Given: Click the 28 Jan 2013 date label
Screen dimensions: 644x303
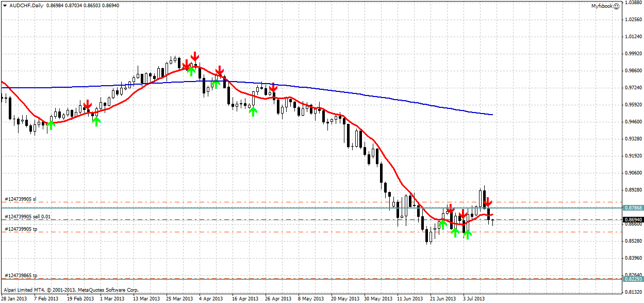Looking at the screenshot, I should 14,299.
